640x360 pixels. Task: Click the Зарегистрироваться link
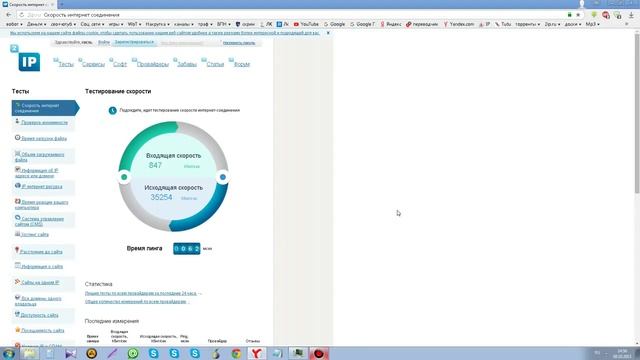pos(134,42)
